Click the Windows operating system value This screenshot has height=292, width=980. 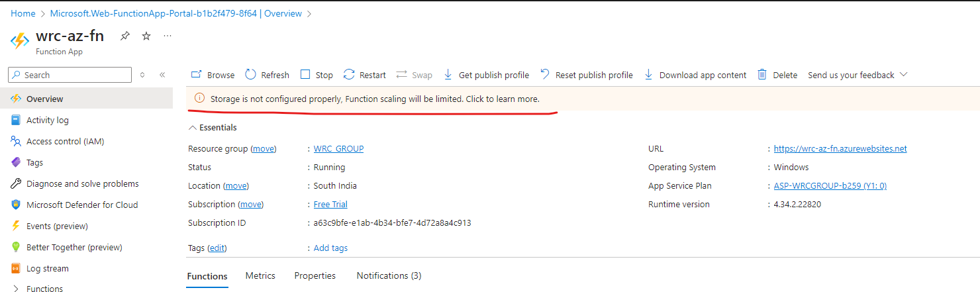791,167
